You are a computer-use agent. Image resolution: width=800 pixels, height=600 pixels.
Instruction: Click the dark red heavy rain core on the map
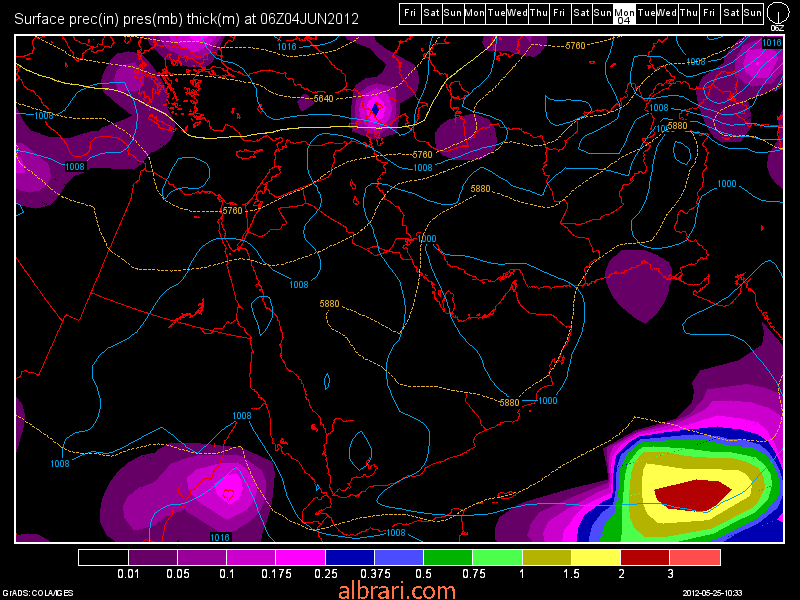[x=693, y=495]
